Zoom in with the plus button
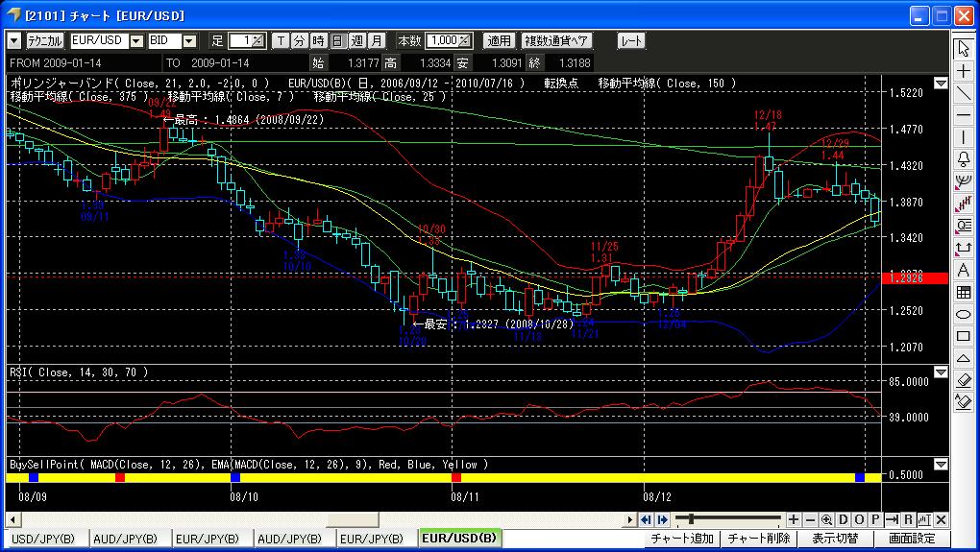 pyautogui.click(x=793, y=519)
